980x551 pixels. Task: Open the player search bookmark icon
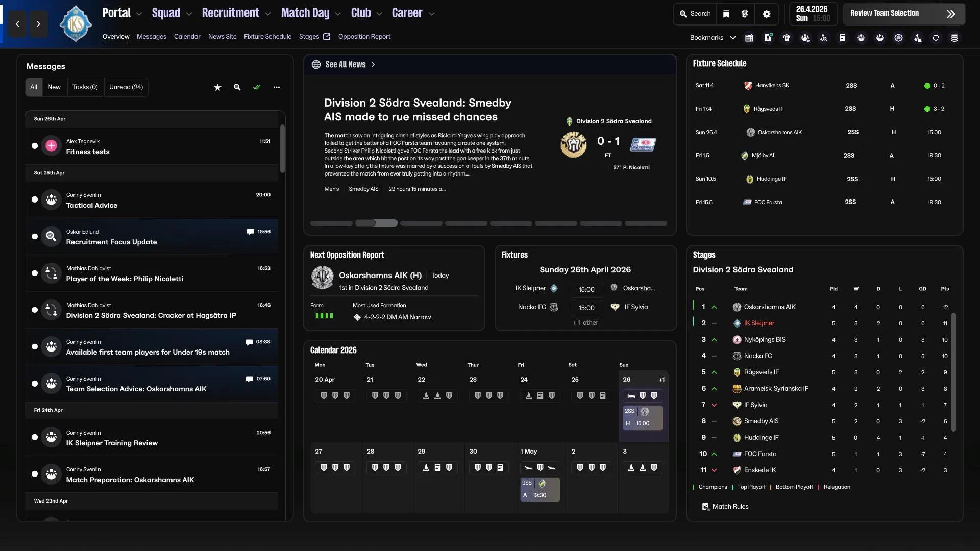824,38
